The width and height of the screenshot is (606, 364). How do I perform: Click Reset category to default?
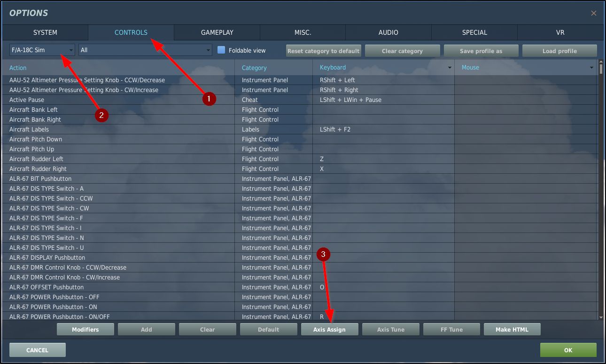coord(323,51)
